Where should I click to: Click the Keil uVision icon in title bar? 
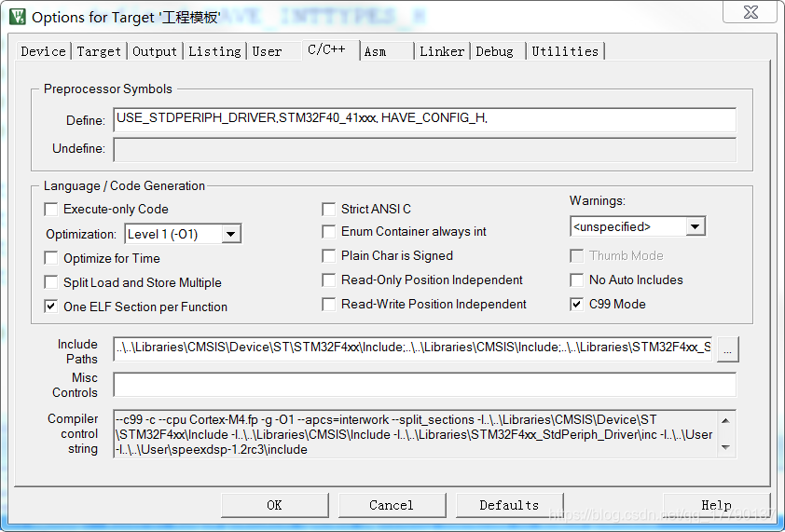[x=18, y=17]
